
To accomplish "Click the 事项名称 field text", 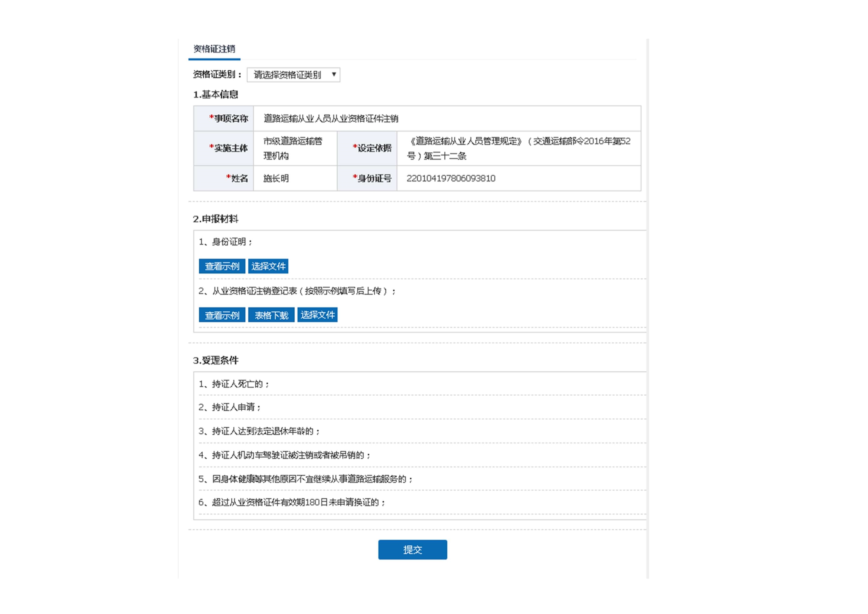I will tap(331, 119).
